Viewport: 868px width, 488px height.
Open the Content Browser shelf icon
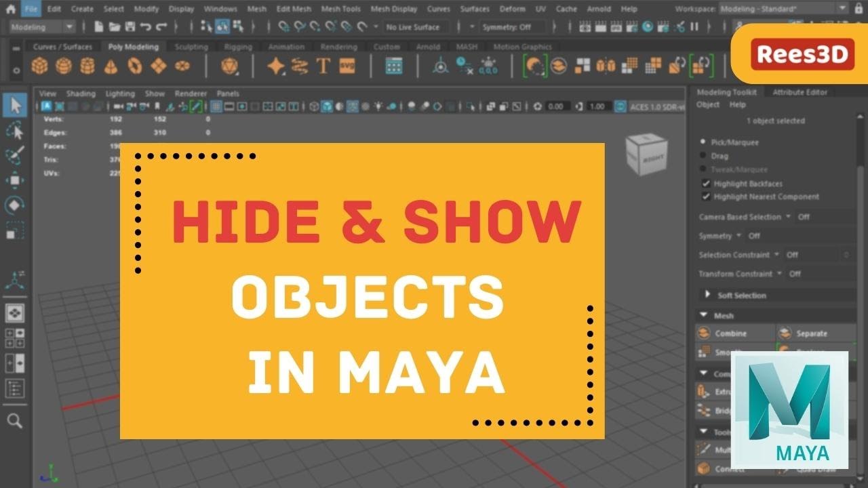click(x=394, y=66)
